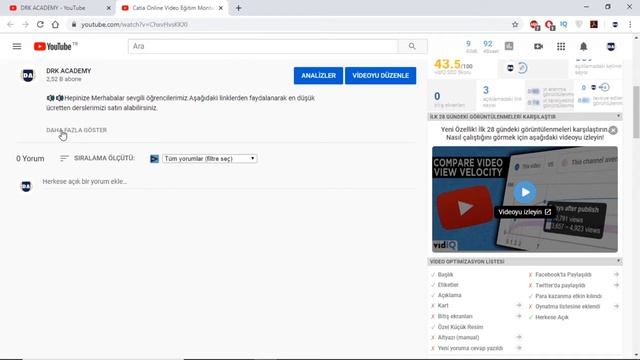
Task: Click the Para kazanma etkin kılındı item
Action: pyautogui.click(x=569, y=296)
